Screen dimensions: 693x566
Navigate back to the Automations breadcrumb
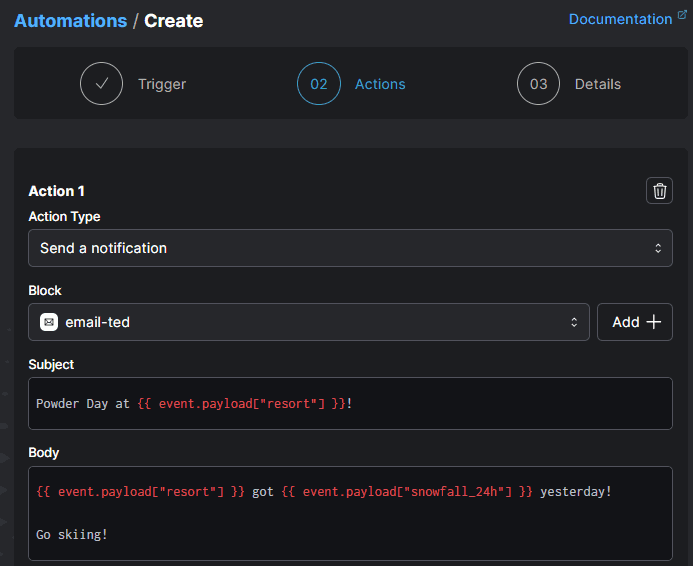[x=70, y=21]
